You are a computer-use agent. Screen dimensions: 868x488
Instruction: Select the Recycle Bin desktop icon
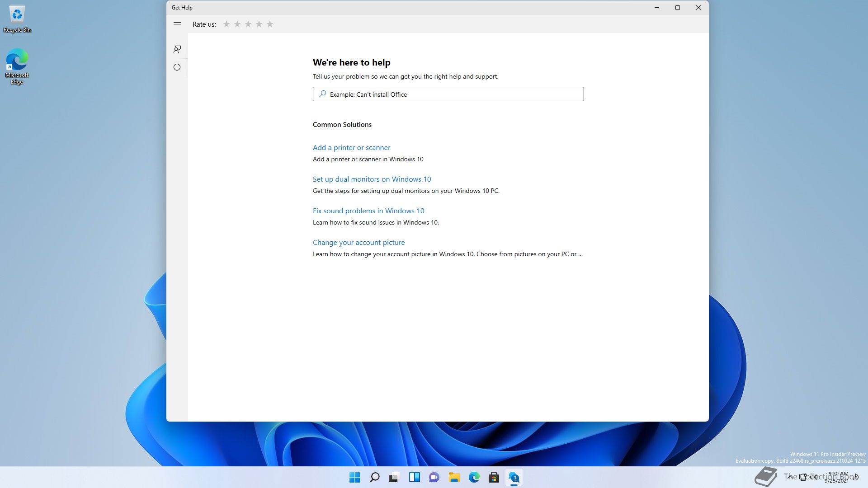pos(17,19)
